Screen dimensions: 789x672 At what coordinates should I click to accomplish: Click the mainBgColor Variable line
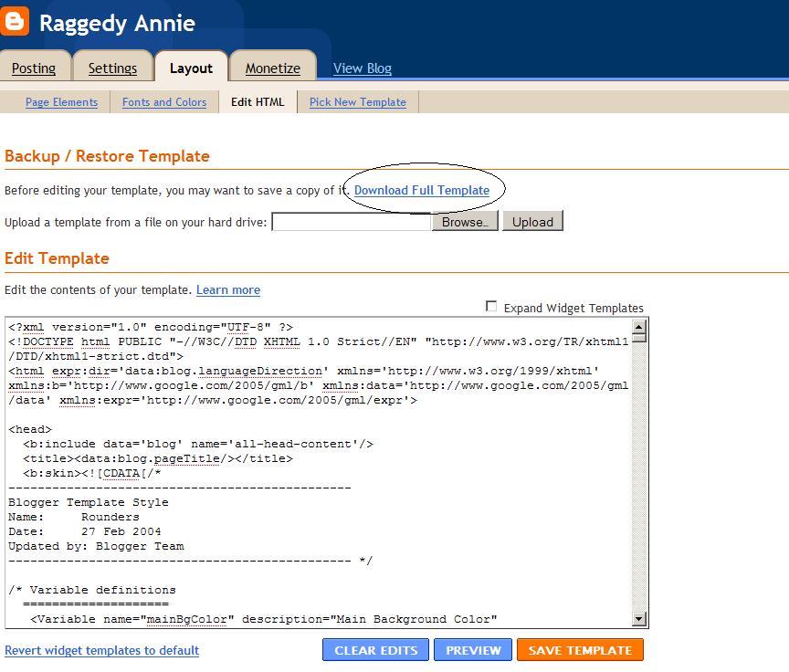[x=264, y=619]
